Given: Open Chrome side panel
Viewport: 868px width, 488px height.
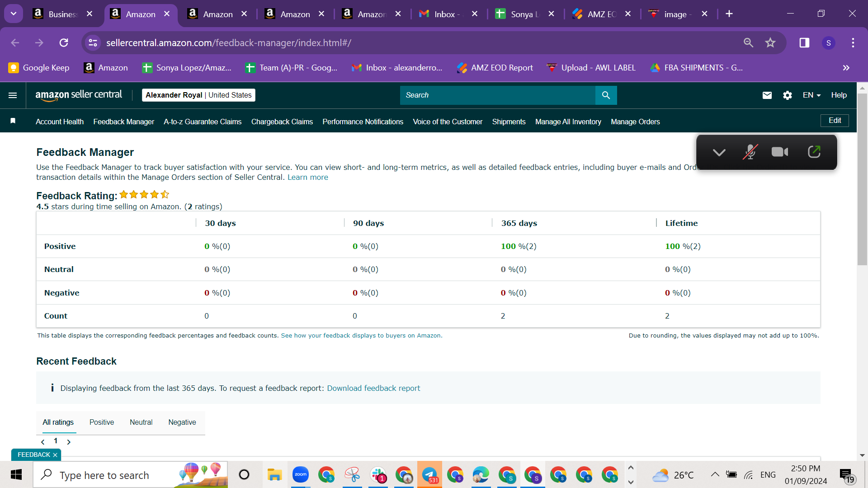Looking at the screenshot, I should tap(804, 42).
